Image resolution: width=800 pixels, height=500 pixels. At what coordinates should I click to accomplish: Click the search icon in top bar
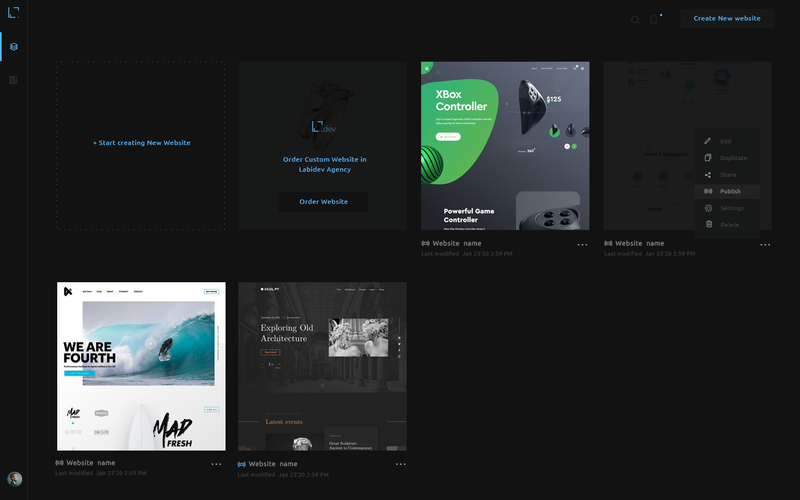(x=635, y=19)
